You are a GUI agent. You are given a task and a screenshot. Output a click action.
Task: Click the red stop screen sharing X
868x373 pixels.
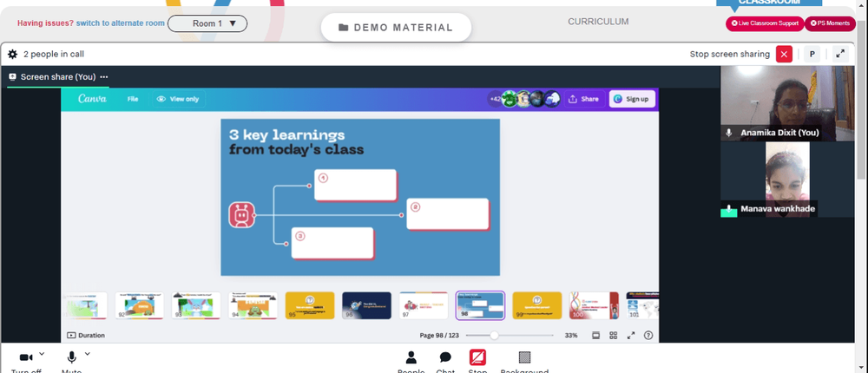784,55
